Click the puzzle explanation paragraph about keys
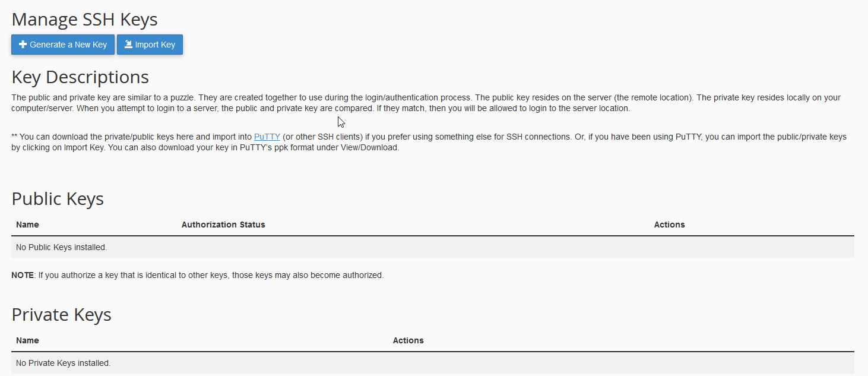This screenshot has height=376, width=868. pyautogui.click(x=416, y=103)
